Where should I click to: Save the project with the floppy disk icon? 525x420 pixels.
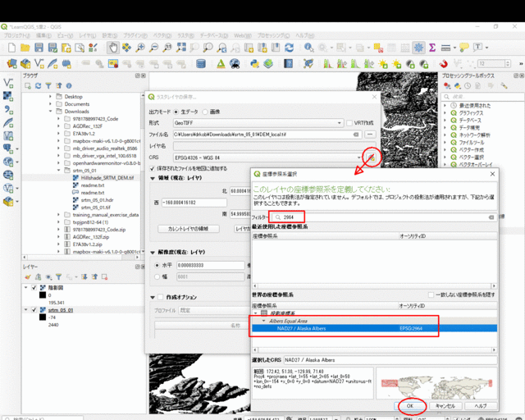pyautogui.click(x=39, y=48)
